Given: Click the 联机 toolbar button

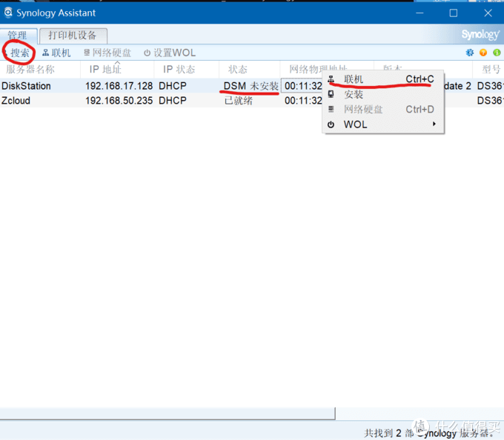Looking at the screenshot, I should pos(56,53).
